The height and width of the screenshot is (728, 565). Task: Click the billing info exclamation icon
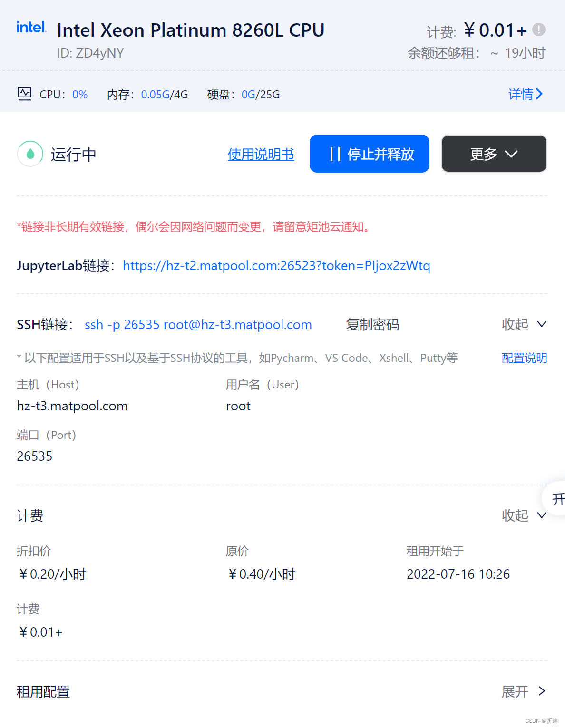pos(538,29)
